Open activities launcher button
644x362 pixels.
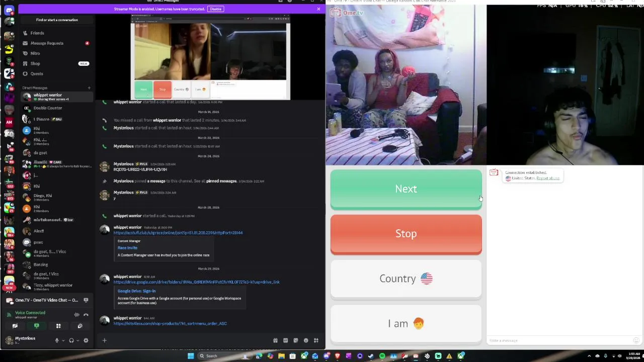tap(58, 326)
